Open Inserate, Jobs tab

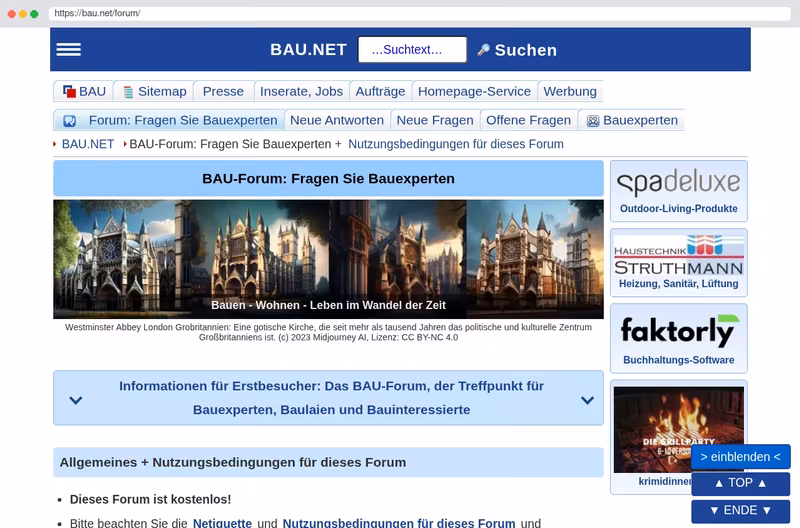302,91
